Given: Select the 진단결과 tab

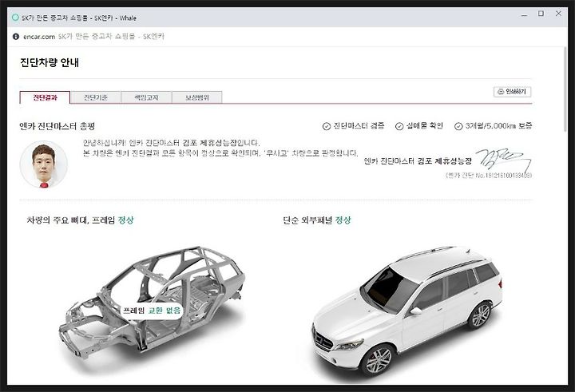Looking at the screenshot, I should [x=45, y=97].
